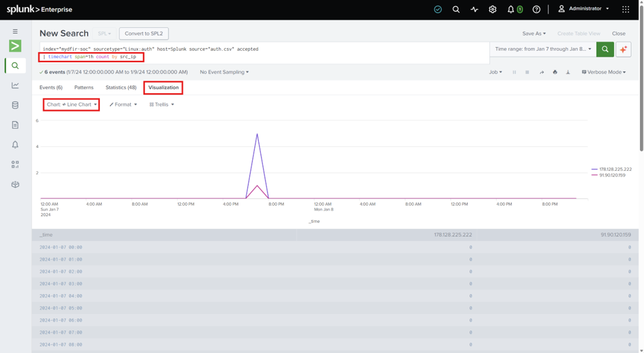
Task: Click the print job icon
Action: coord(555,72)
